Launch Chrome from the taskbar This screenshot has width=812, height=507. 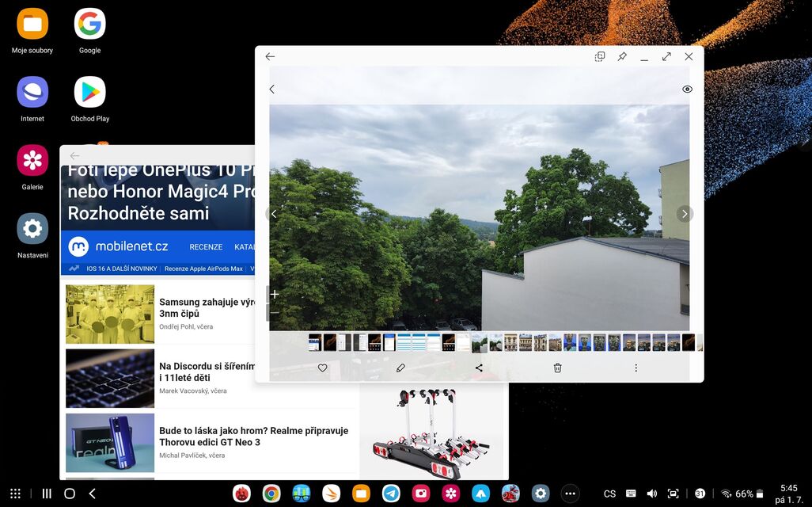tap(271, 494)
